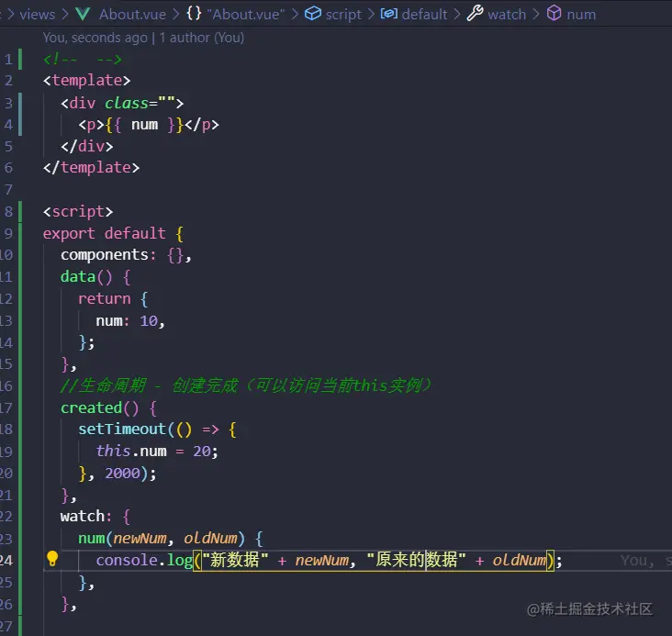Open the num breadcrumb item
The width and height of the screenshot is (672, 636).
[x=581, y=15]
